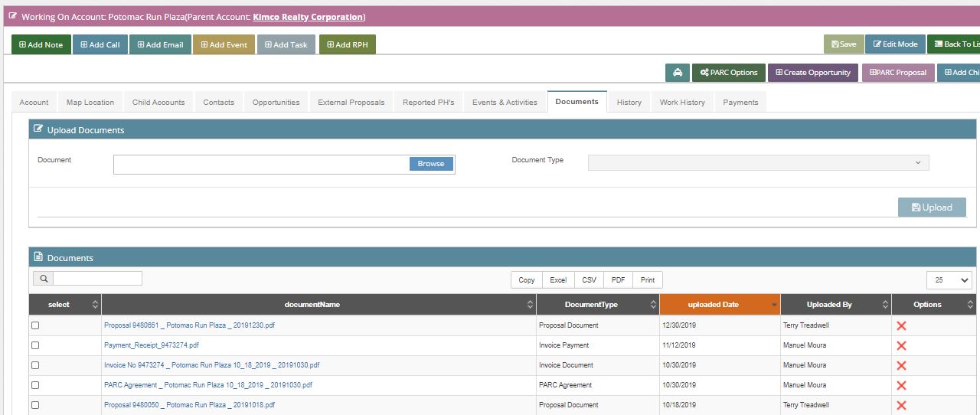
Task: Select the Documents tab
Action: click(577, 101)
